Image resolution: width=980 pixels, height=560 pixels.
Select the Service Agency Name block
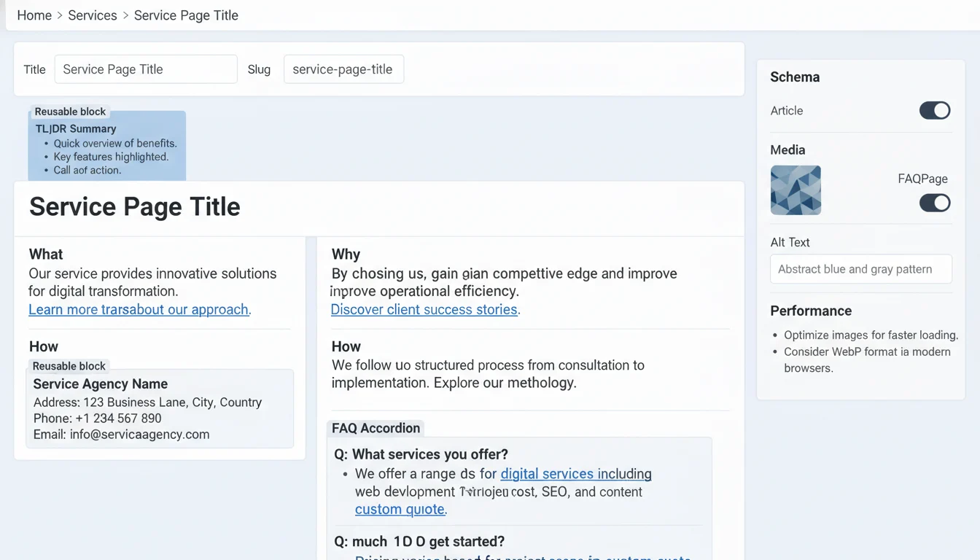click(x=160, y=408)
